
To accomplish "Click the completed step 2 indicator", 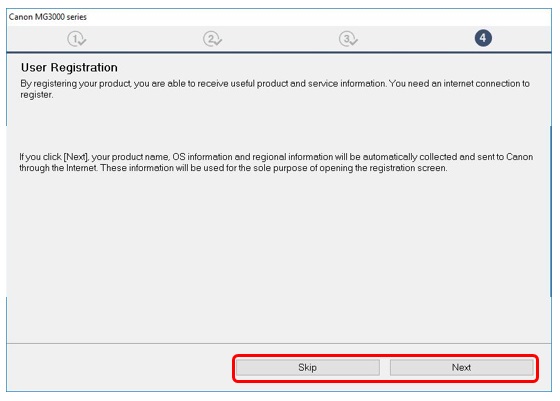I will (211, 38).
